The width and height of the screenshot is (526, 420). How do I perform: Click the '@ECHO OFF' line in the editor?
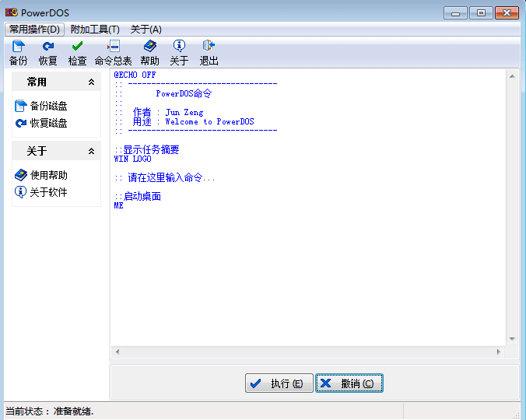click(135, 75)
